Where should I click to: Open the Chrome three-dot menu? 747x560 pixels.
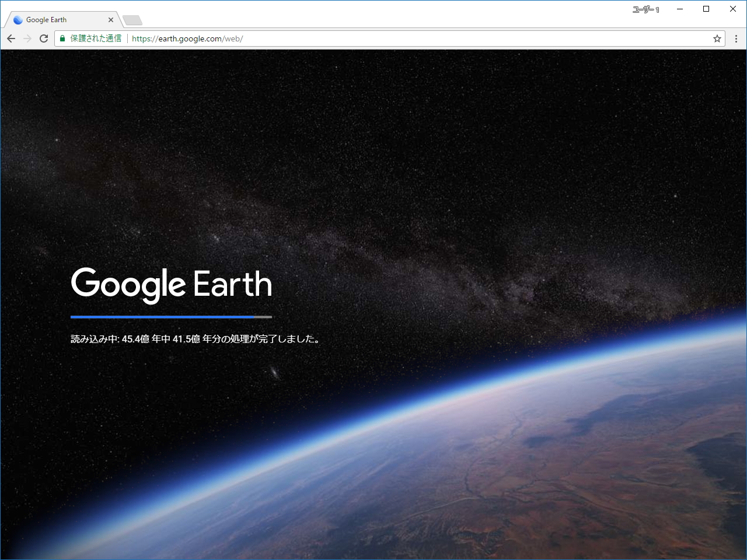tap(736, 38)
